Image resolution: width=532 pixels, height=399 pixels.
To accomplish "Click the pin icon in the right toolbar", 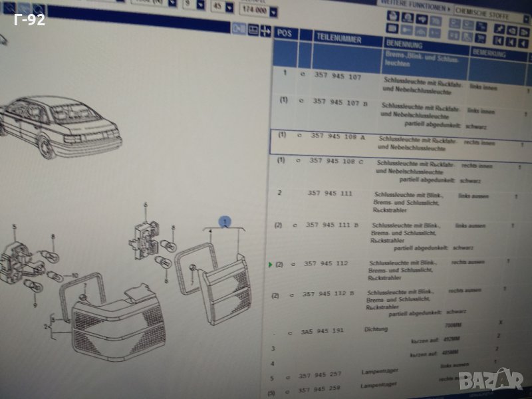I will (500, 29).
